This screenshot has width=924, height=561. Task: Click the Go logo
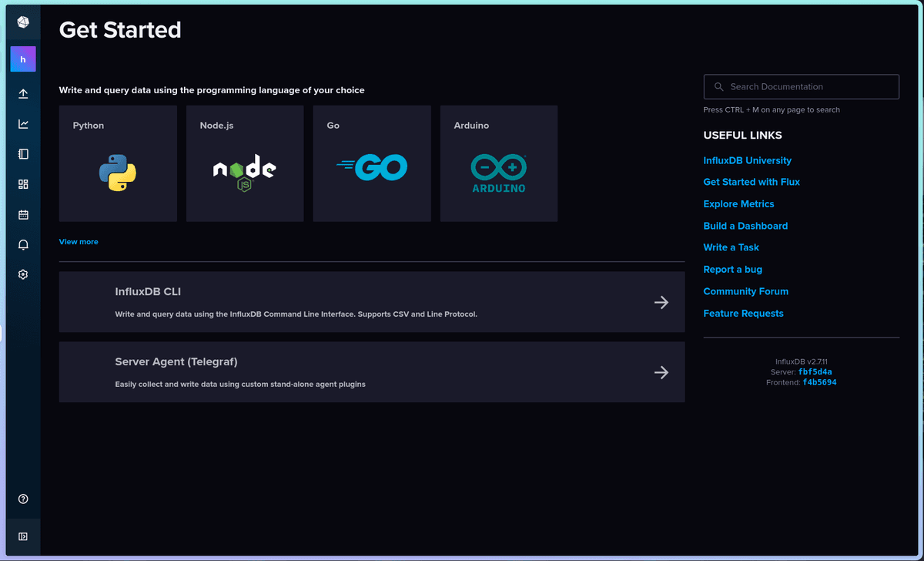pos(372,168)
